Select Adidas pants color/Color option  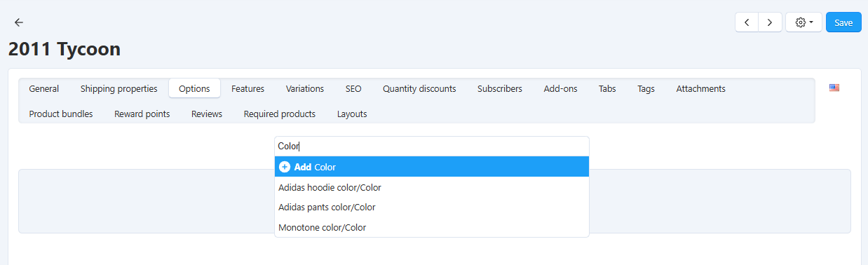tap(432, 207)
